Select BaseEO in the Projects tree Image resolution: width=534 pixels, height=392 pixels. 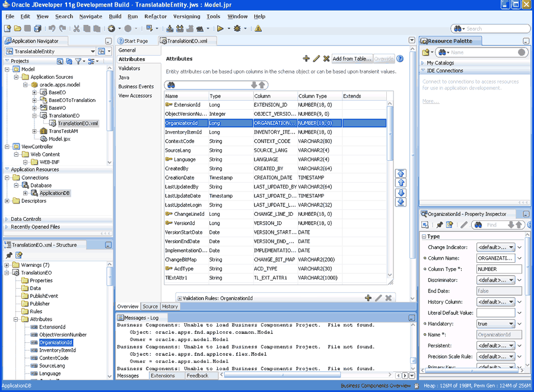click(x=57, y=93)
